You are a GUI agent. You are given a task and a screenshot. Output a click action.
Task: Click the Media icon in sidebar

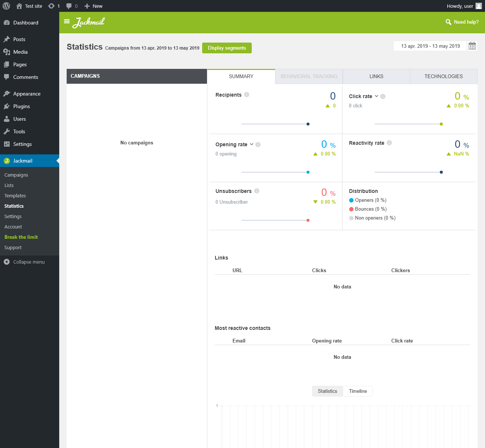(7, 52)
